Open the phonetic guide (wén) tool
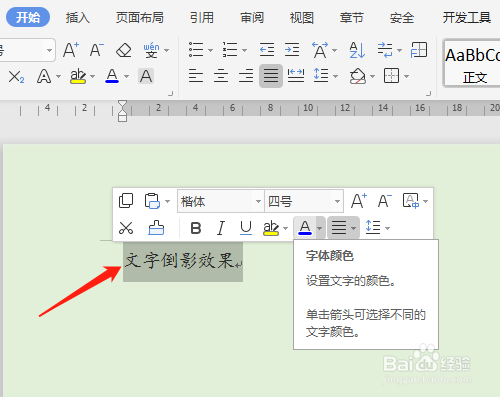 (152, 50)
